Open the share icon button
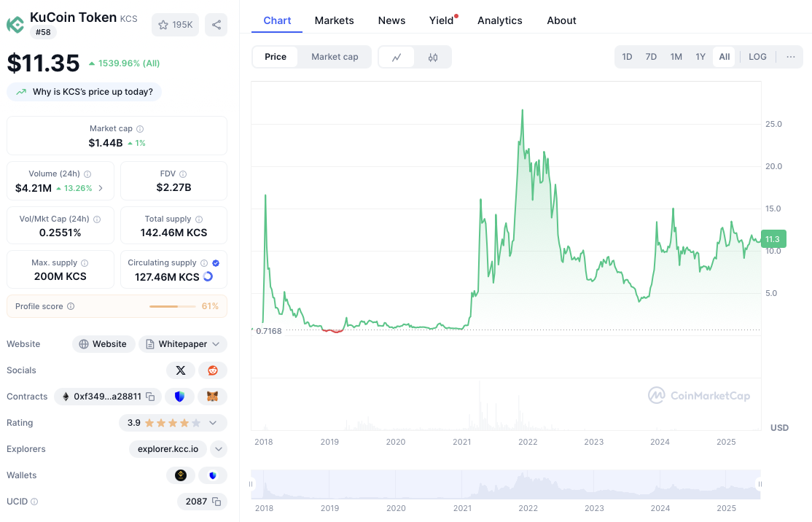This screenshot has height=522, width=812. tap(216, 25)
